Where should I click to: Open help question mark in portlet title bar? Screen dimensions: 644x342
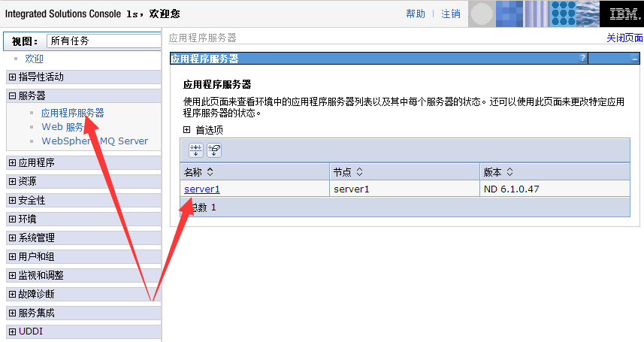pyautogui.click(x=582, y=58)
